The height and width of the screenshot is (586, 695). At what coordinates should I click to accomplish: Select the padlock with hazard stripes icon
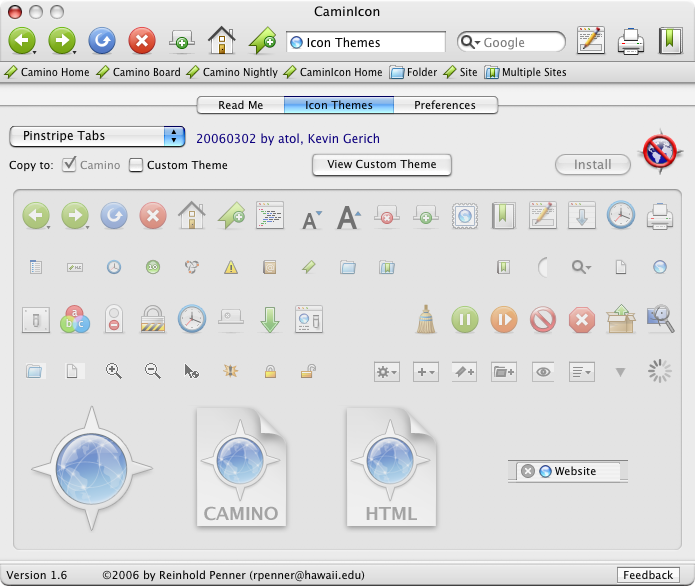pyautogui.click(x=153, y=319)
